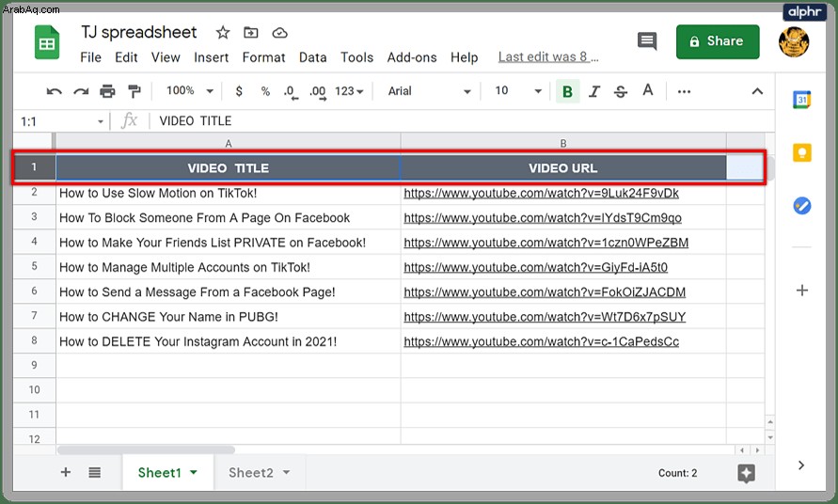Click the Add sheet plus icon
The width and height of the screenshot is (838, 504).
pyautogui.click(x=66, y=472)
